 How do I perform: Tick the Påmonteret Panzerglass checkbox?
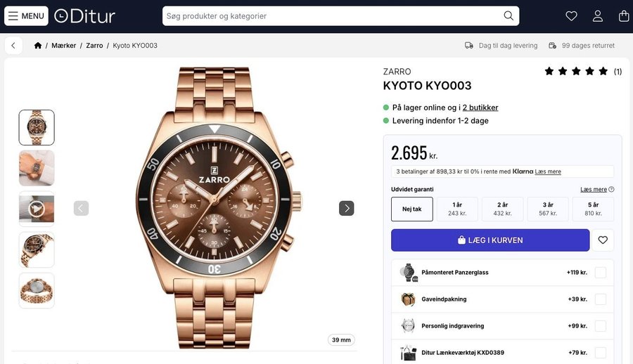tap(600, 273)
